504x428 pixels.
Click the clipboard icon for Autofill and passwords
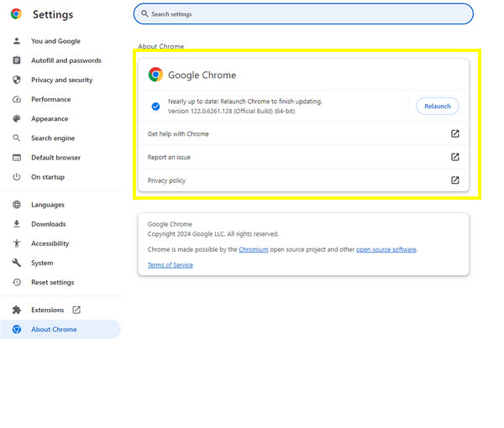pos(17,60)
